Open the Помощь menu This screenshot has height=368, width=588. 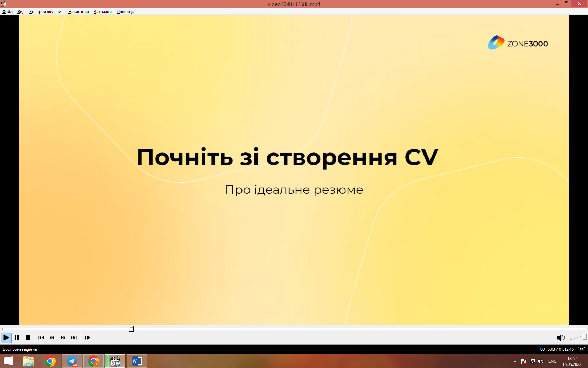coord(125,12)
